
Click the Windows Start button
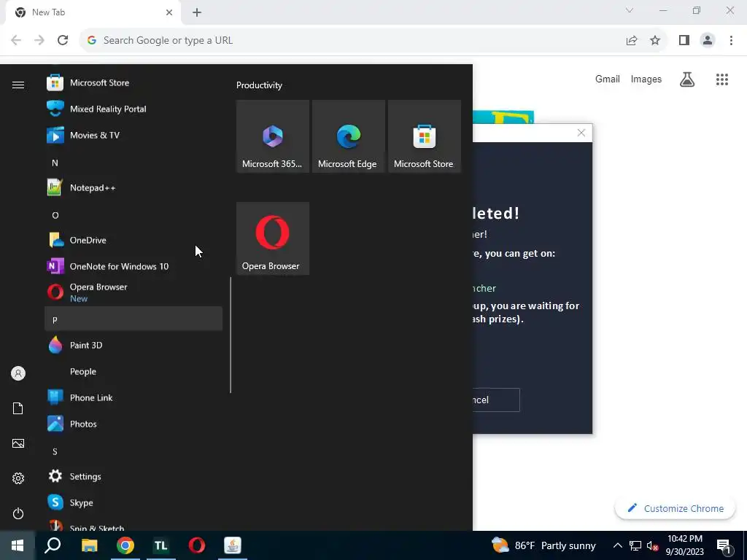pos(18,545)
